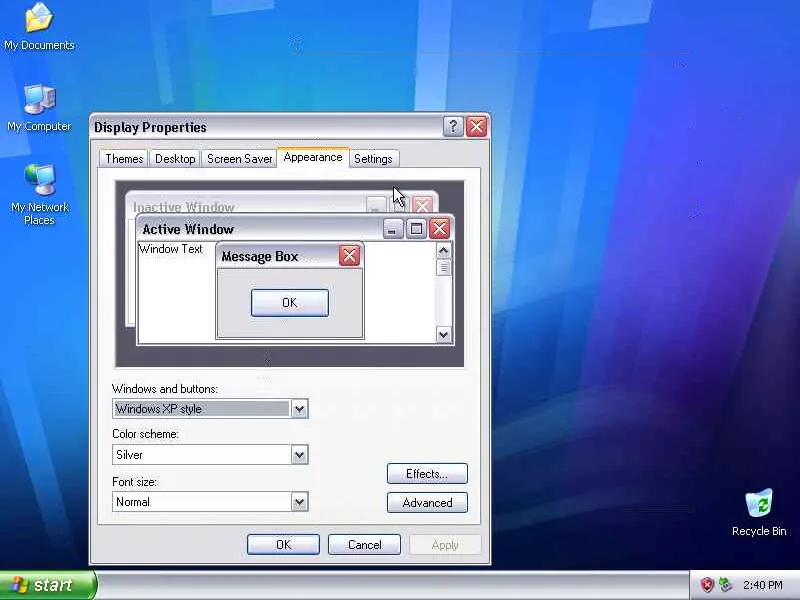Open Advanced appearance settings
800x600 pixels.
click(x=427, y=503)
